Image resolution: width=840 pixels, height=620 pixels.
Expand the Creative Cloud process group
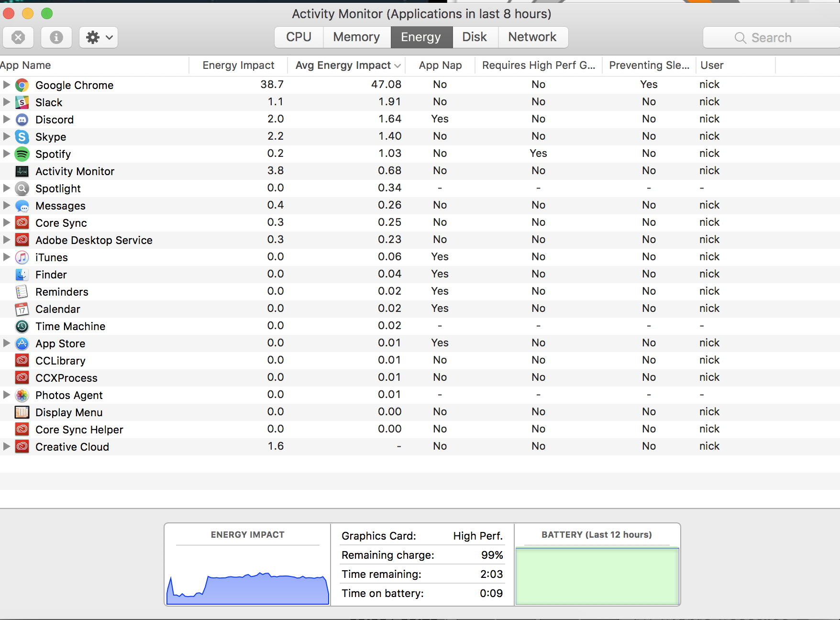(x=6, y=446)
